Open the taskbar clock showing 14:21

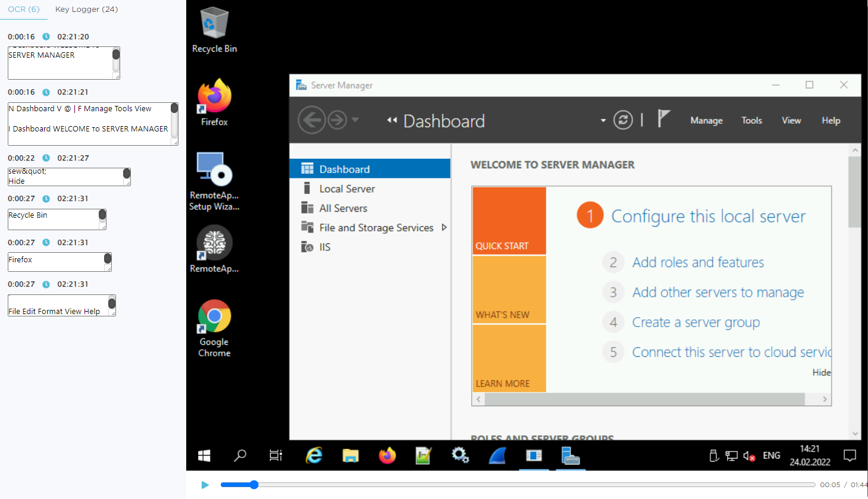[x=810, y=456]
